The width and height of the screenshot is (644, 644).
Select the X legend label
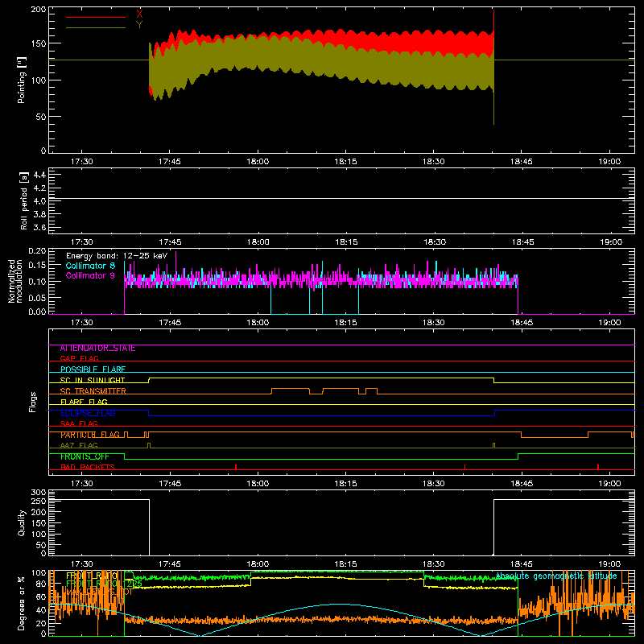[139, 14]
